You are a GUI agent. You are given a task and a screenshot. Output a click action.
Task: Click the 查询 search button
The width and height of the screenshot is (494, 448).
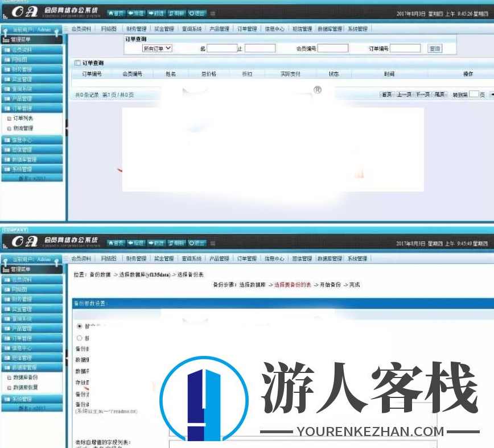point(434,48)
